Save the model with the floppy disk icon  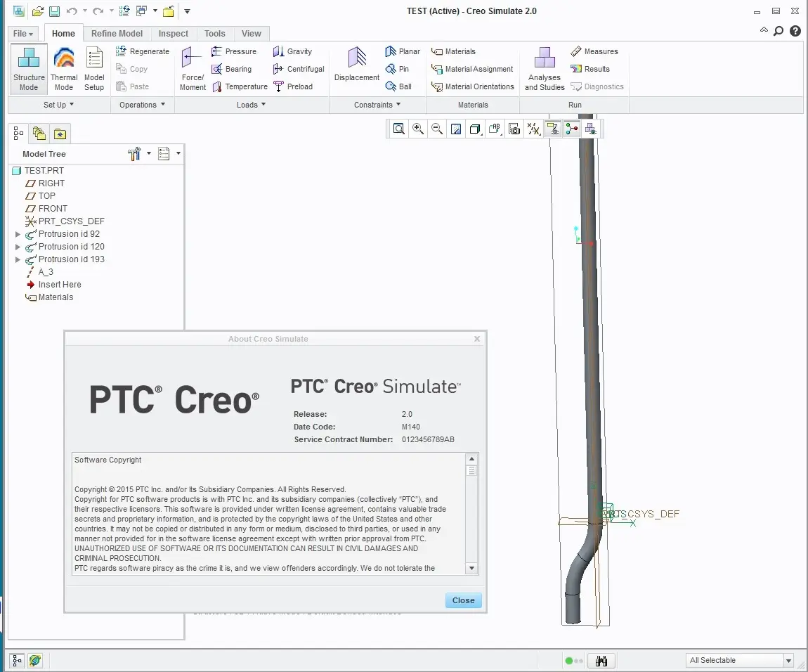tap(54, 11)
